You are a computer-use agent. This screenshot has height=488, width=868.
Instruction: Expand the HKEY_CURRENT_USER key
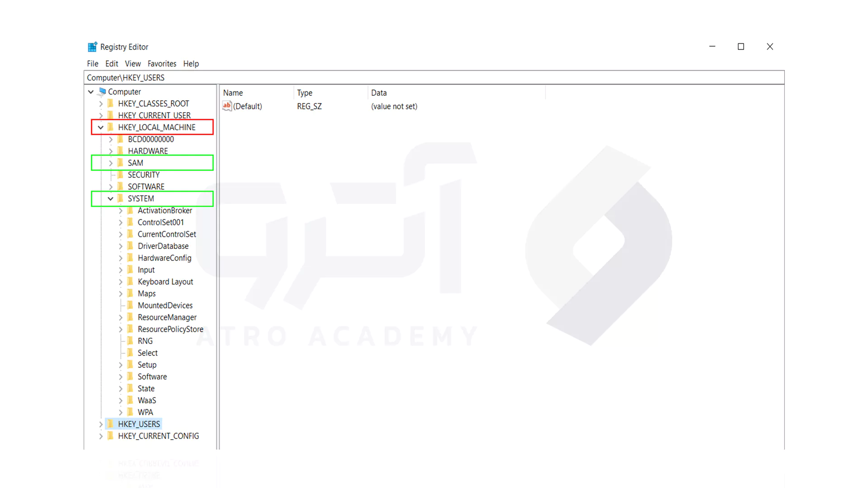click(x=100, y=115)
